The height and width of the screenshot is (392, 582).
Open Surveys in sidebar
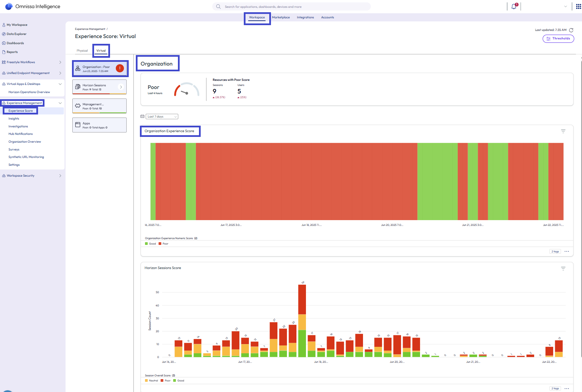14,149
